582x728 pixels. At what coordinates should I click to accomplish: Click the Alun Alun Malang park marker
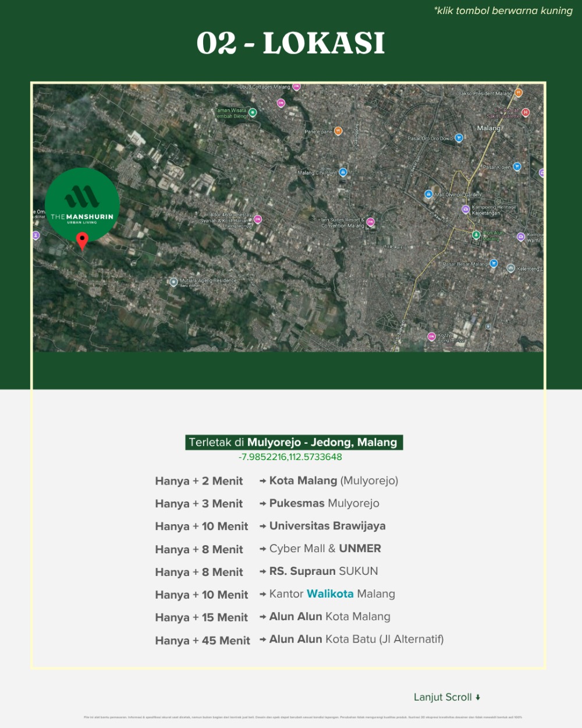click(476, 235)
